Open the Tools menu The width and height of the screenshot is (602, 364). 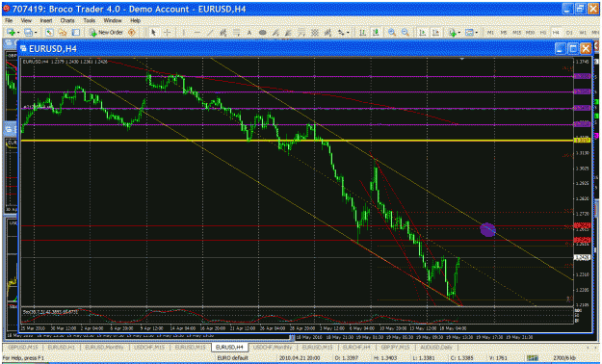point(89,21)
